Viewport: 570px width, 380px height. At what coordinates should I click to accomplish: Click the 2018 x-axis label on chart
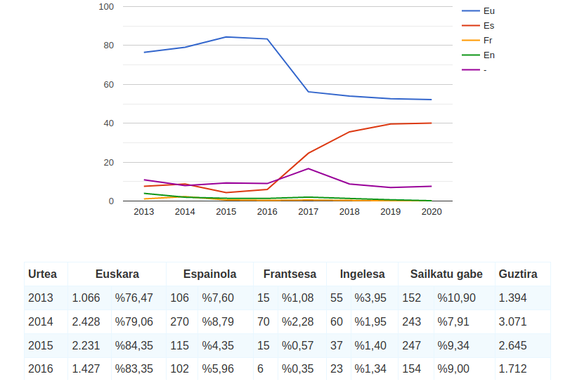click(349, 212)
